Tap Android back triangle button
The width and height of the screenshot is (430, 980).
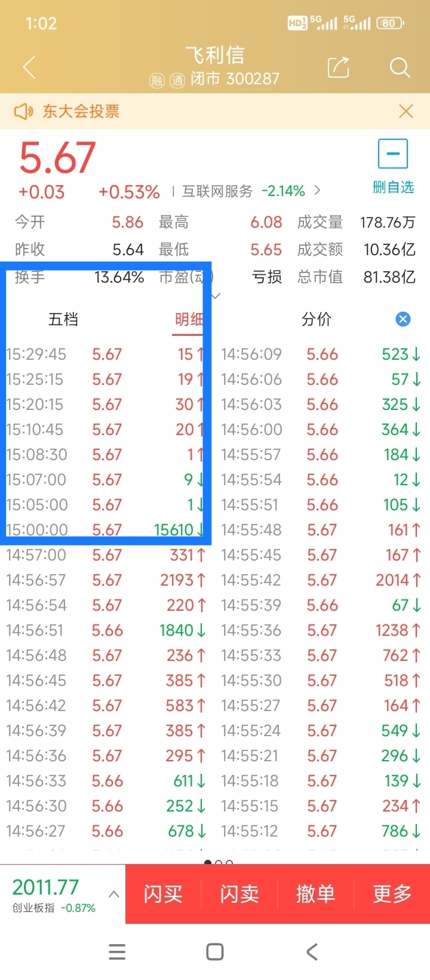(x=312, y=952)
